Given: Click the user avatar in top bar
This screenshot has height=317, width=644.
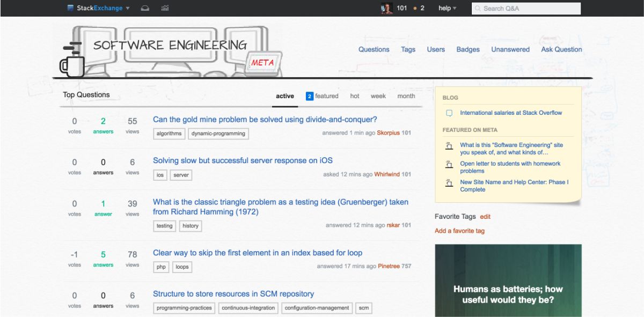Looking at the screenshot, I should 386,8.
